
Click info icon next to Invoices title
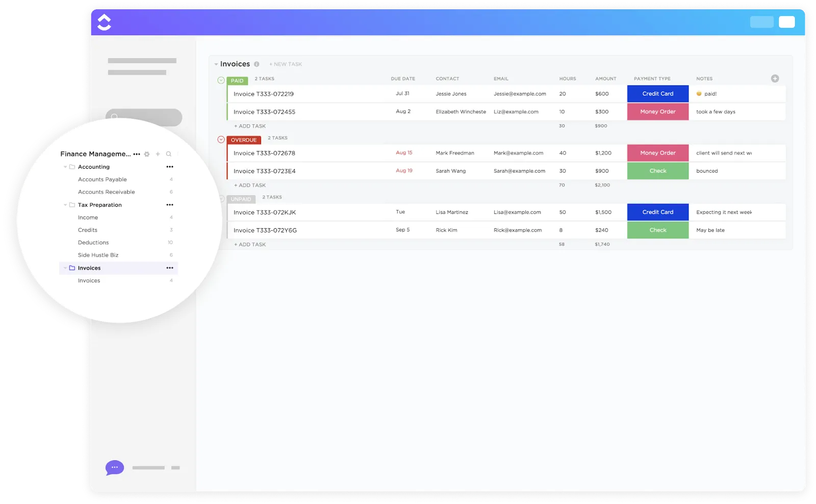click(257, 64)
